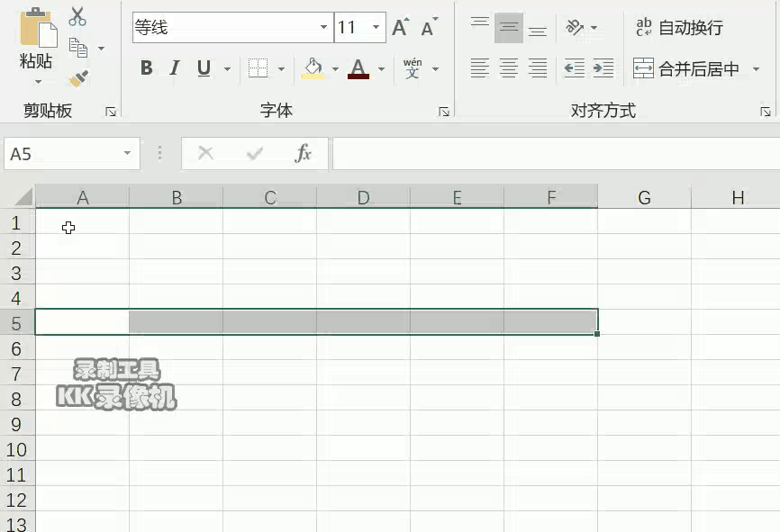Screen dimensions: 780x532
Task: Select row 5 header
Action: pos(17,323)
